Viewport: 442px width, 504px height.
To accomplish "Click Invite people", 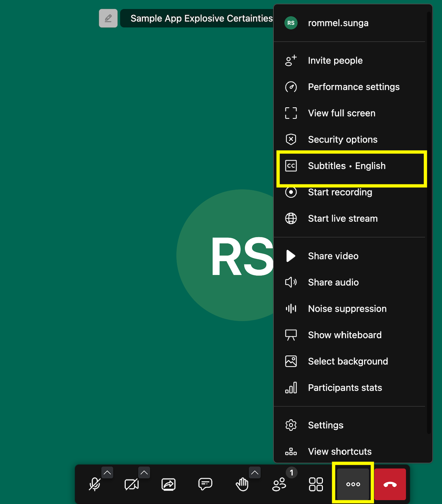I will (x=335, y=61).
